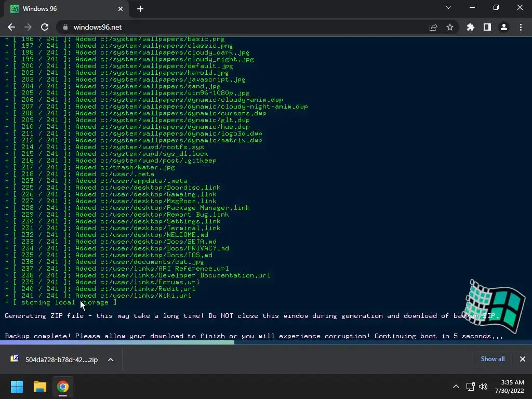
Task: Click the line adding wallpapers/harold.jpg
Action: pos(117,73)
